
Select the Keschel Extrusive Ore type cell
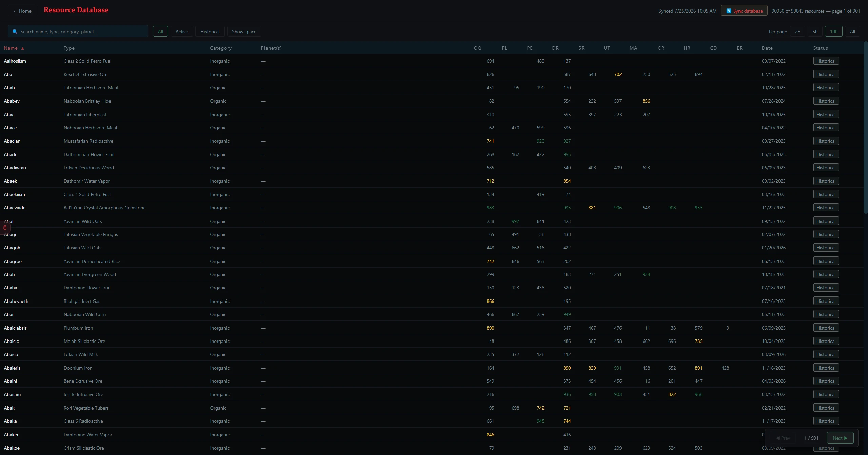(x=85, y=74)
